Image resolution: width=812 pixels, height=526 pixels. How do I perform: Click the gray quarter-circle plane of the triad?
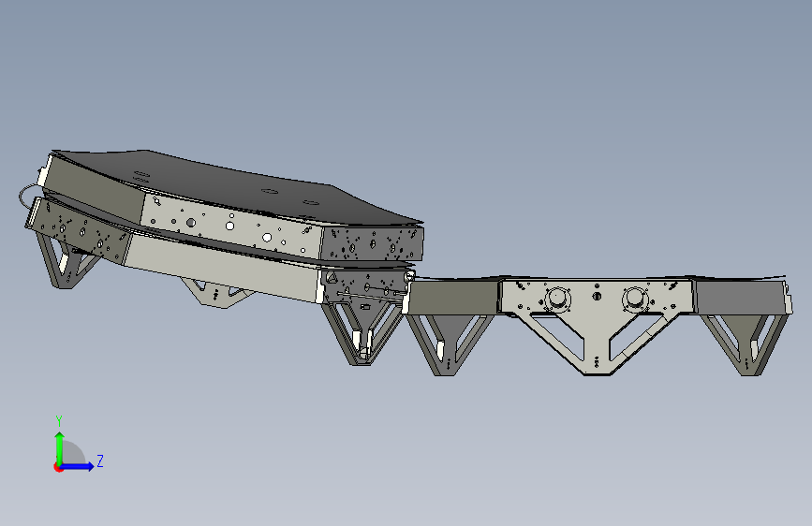pos(73,452)
